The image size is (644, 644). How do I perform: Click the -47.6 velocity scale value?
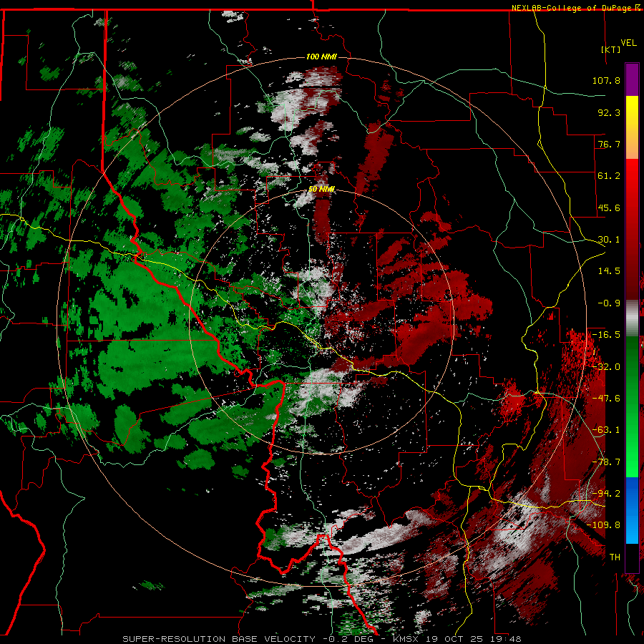point(606,399)
